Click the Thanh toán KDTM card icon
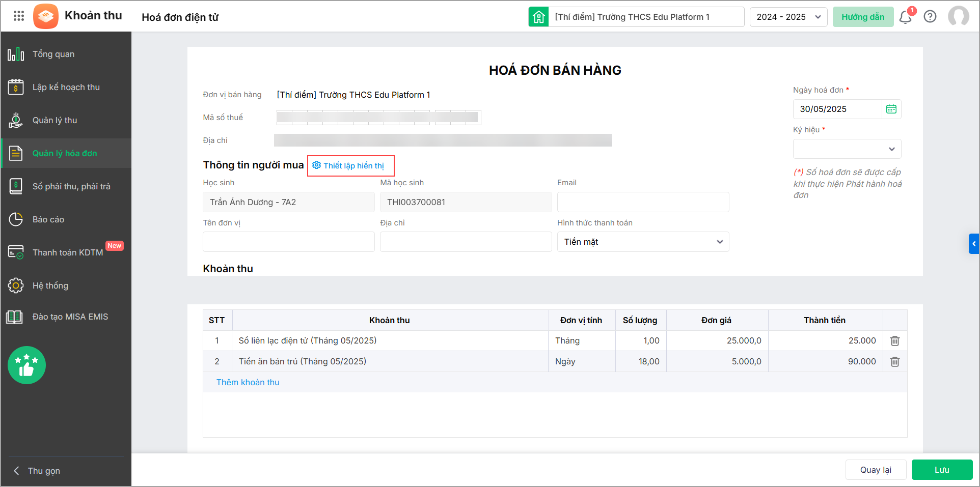Image resolution: width=980 pixels, height=487 pixels. tap(16, 252)
